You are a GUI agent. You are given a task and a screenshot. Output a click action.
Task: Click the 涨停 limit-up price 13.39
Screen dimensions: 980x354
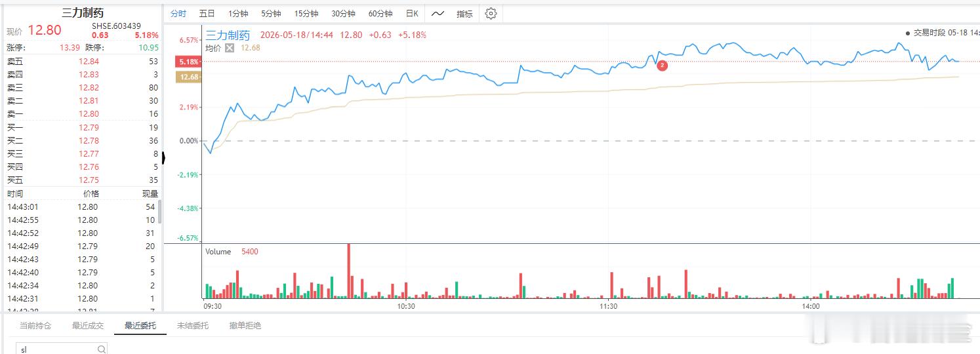tap(70, 47)
